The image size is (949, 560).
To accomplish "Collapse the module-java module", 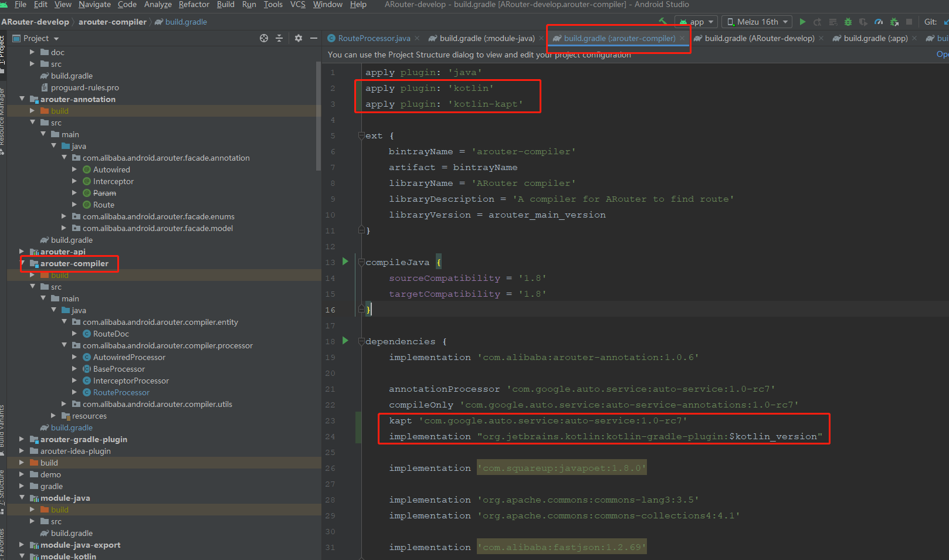I will (x=22, y=498).
